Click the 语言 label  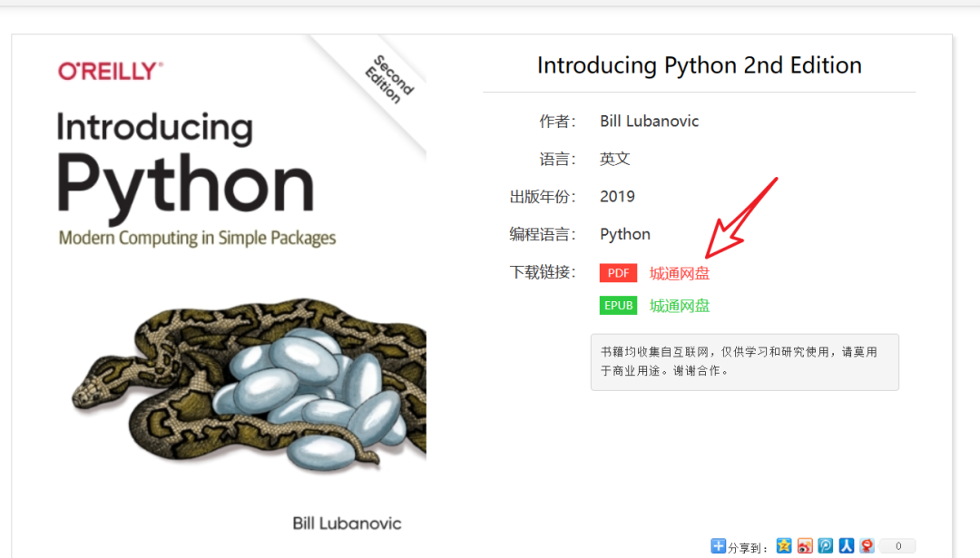(x=557, y=160)
